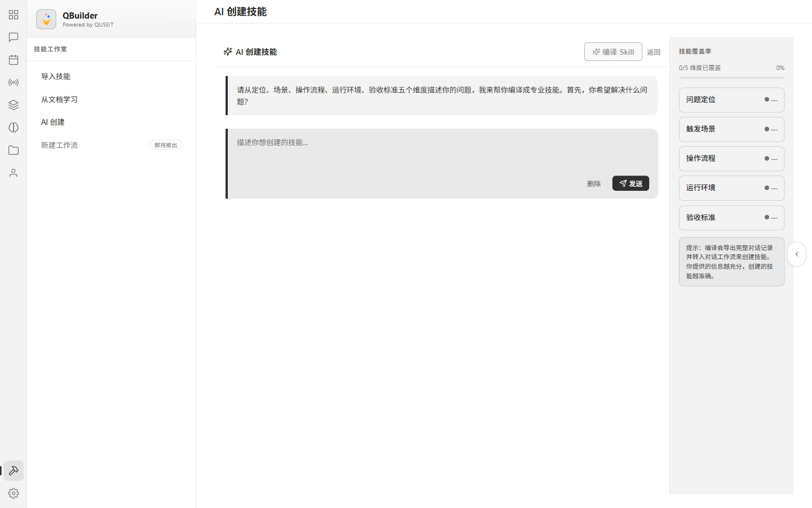Image resolution: width=812 pixels, height=508 pixels.
Task: Open the settings gear icon
Action: (14, 493)
